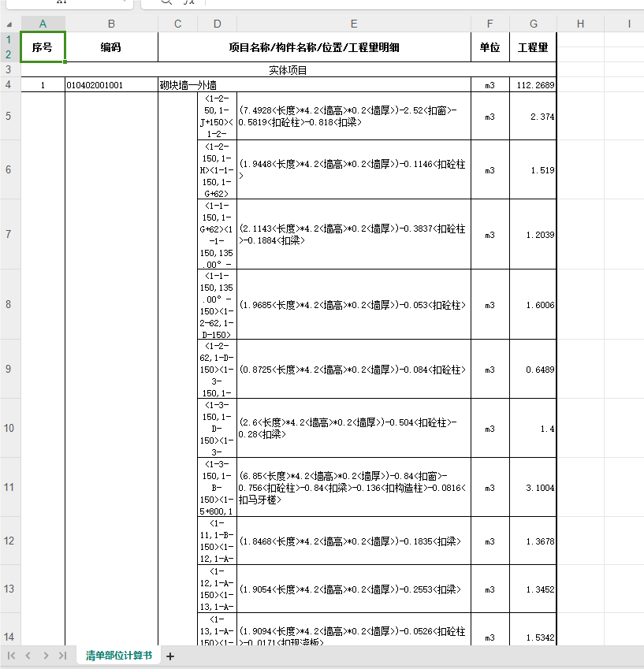
Task: Click the 工程量 header cell
Action: (533, 47)
